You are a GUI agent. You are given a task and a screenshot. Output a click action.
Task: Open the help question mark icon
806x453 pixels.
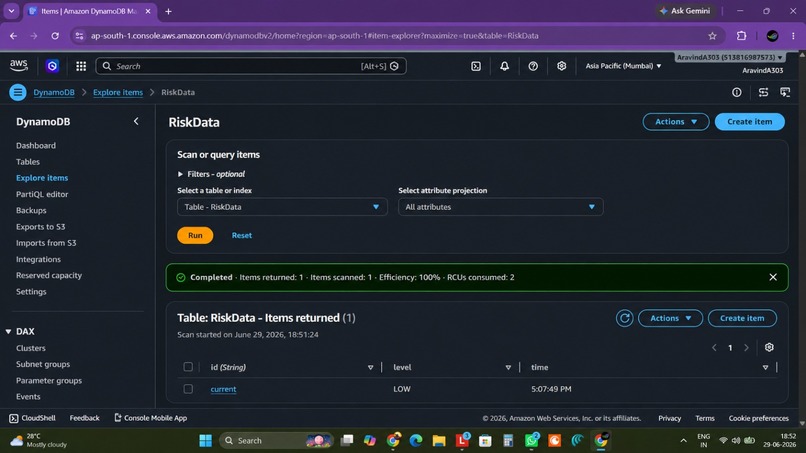coord(533,66)
